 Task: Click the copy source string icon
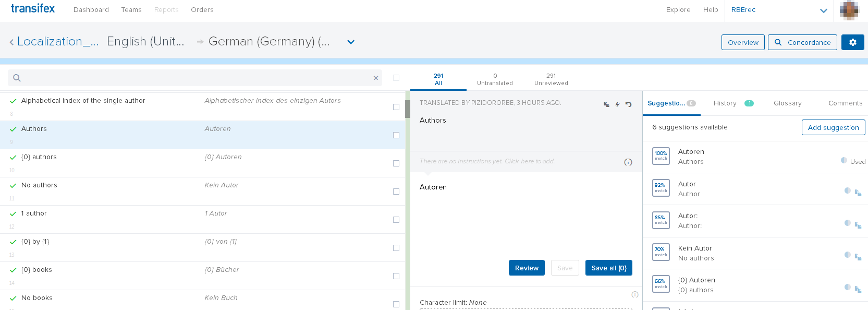606,104
